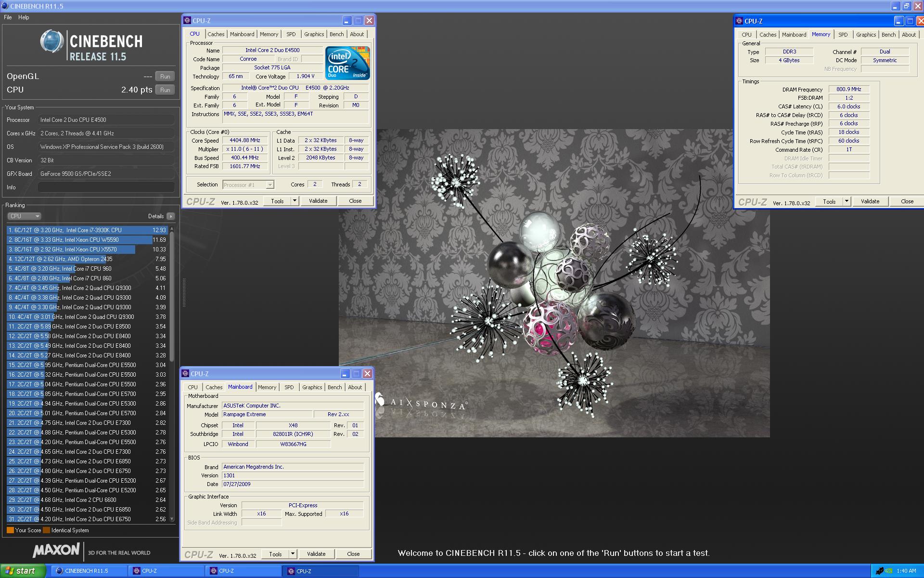Image resolution: width=924 pixels, height=578 pixels.
Task: Expand Tools dropdown arrow in CPU window
Action: click(295, 201)
